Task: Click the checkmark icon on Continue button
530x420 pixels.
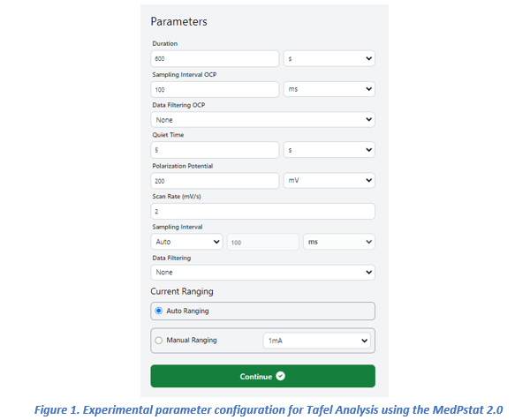Action: point(280,377)
